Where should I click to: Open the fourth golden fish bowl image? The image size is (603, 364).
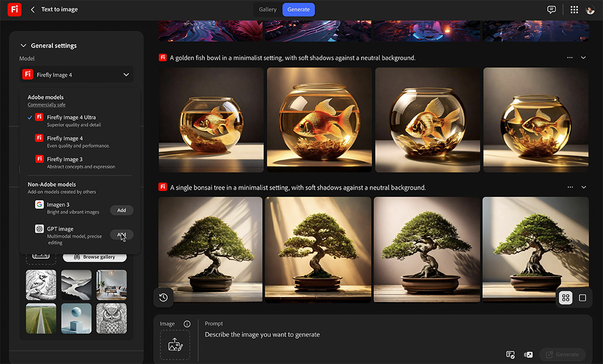pos(536,120)
